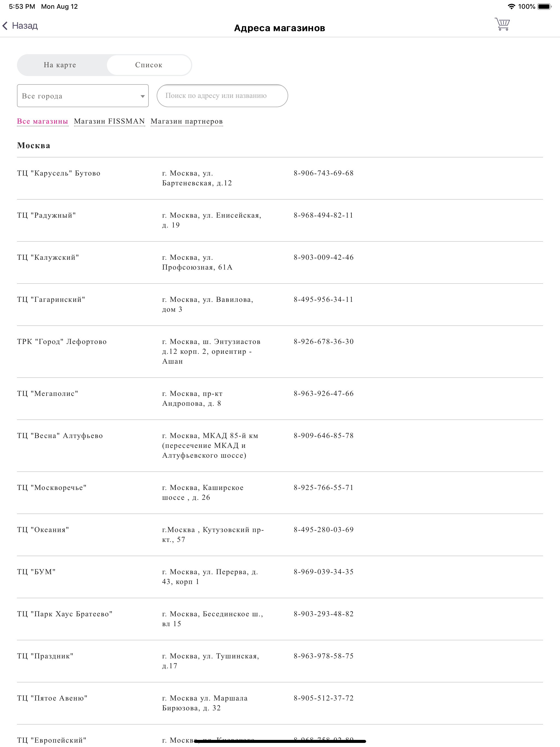Tap phone number 8-495-956-34-11
This screenshot has width=560, height=747.
pos(323,300)
